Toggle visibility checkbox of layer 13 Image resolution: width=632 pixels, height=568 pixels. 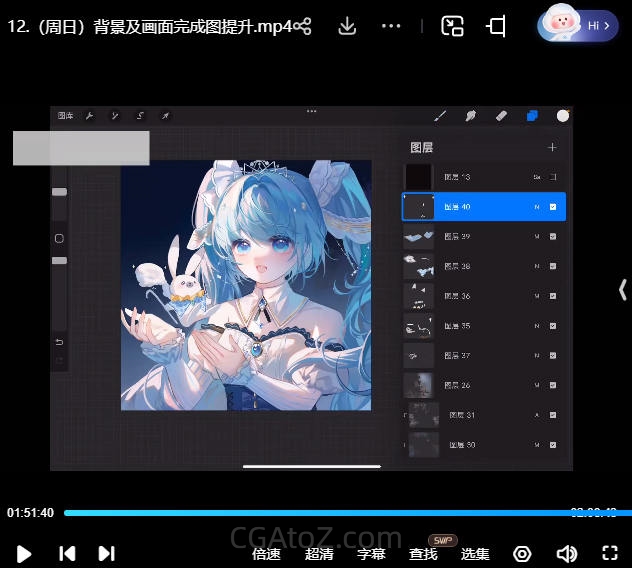click(x=553, y=177)
